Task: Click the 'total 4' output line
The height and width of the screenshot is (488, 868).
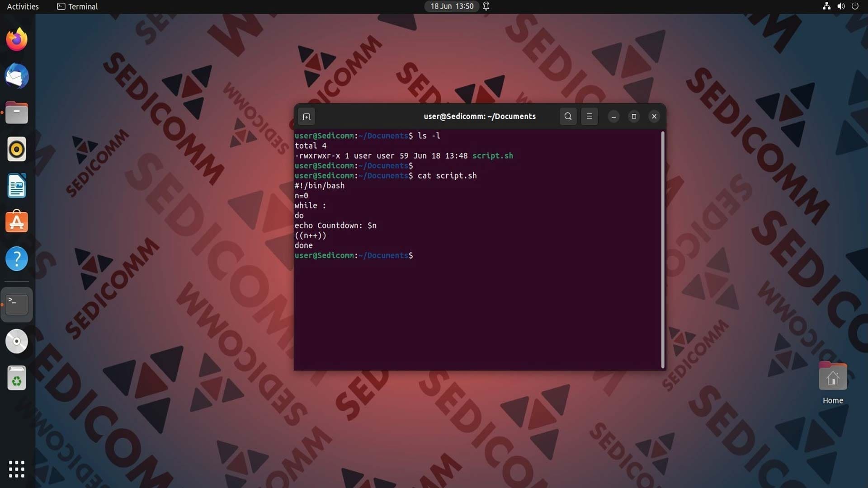Action: pyautogui.click(x=310, y=146)
